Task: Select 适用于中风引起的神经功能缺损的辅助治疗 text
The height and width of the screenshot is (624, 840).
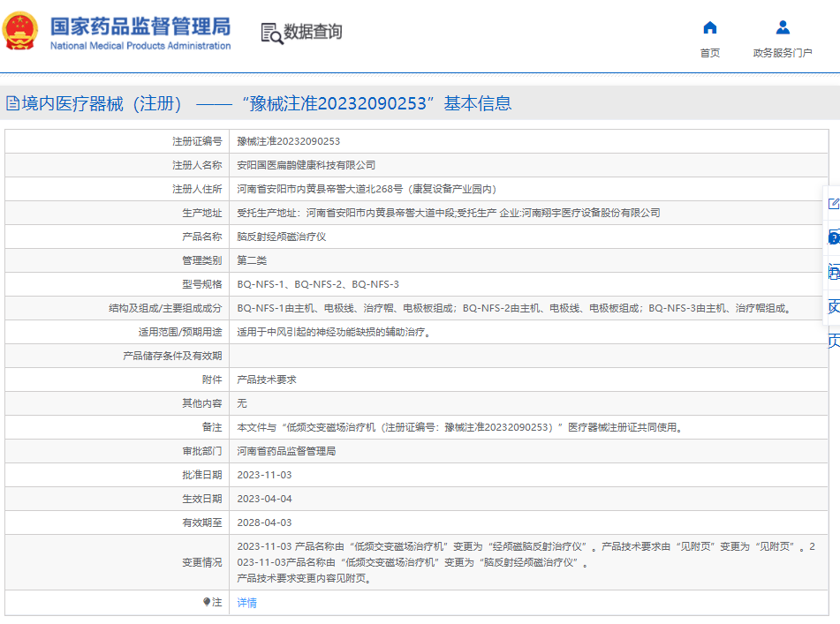Action: [333, 332]
